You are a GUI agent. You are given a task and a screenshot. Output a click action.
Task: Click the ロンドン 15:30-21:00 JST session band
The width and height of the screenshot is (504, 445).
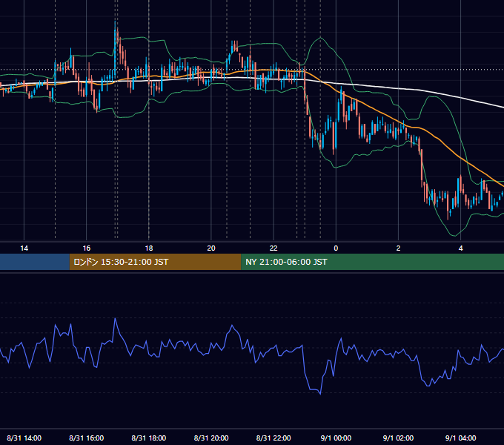click(x=155, y=262)
